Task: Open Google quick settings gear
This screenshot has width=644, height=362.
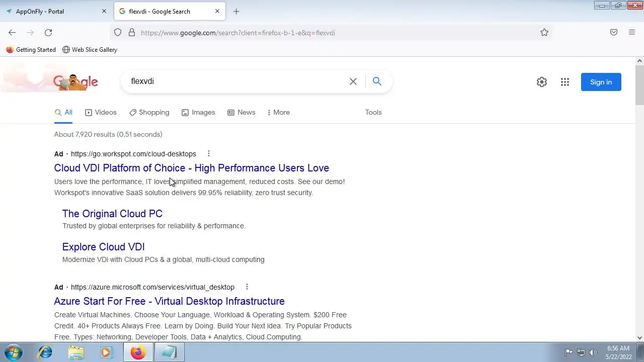Action: tap(542, 82)
